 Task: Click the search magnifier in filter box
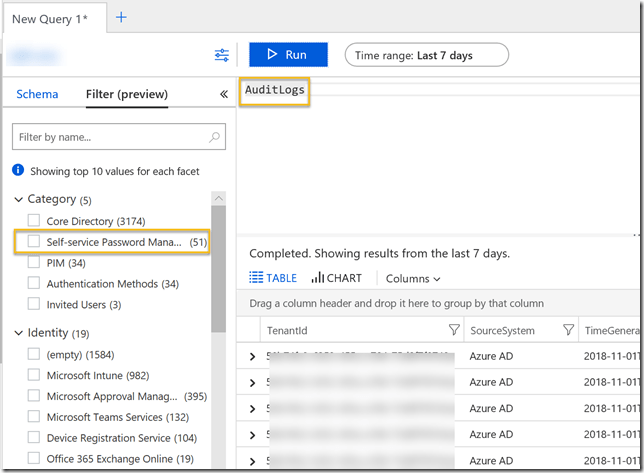pos(214,137)
